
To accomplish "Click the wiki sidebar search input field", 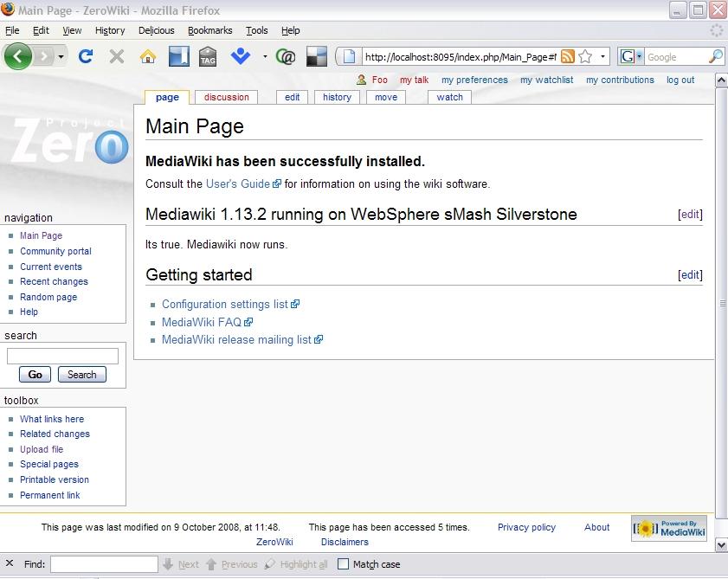I will [x=62, y=356].
